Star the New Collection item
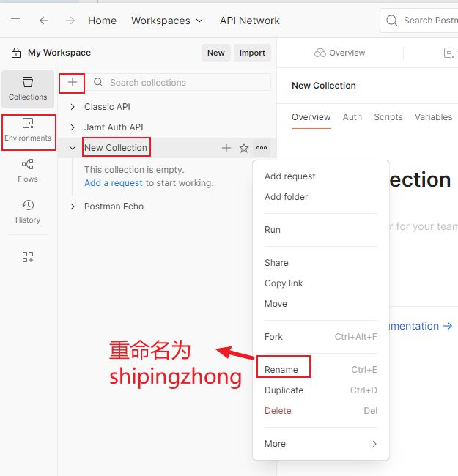Screen dimensions: 458x476 pyautogui.click(x=244, y=148)
